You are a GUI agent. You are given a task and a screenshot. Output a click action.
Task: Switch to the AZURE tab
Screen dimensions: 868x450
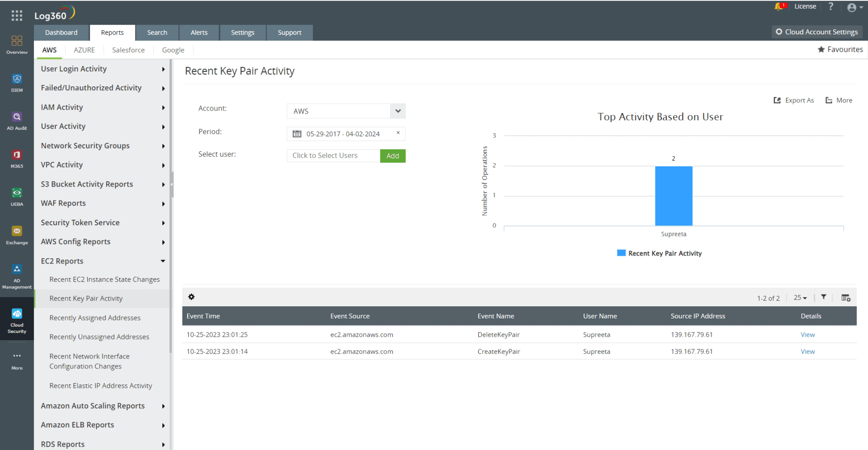click(84, 49)
